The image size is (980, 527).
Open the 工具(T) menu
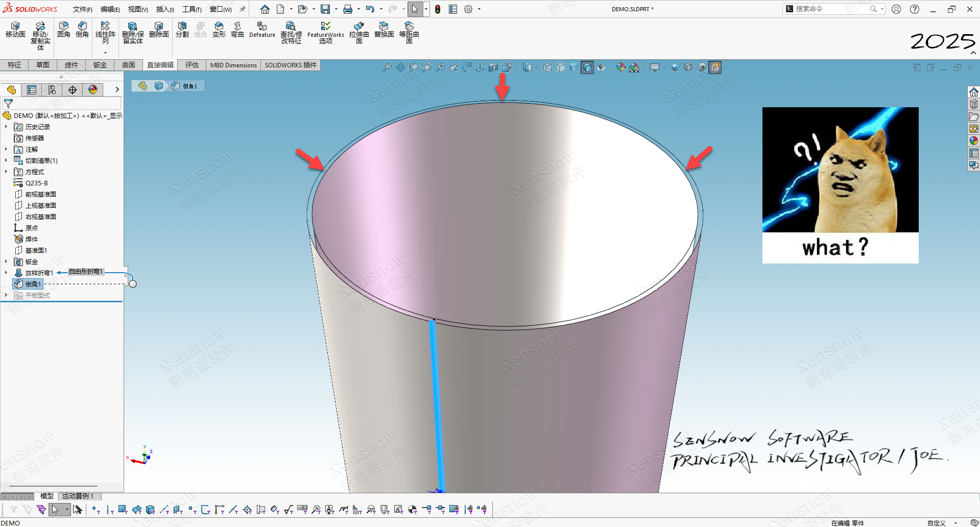192,9
